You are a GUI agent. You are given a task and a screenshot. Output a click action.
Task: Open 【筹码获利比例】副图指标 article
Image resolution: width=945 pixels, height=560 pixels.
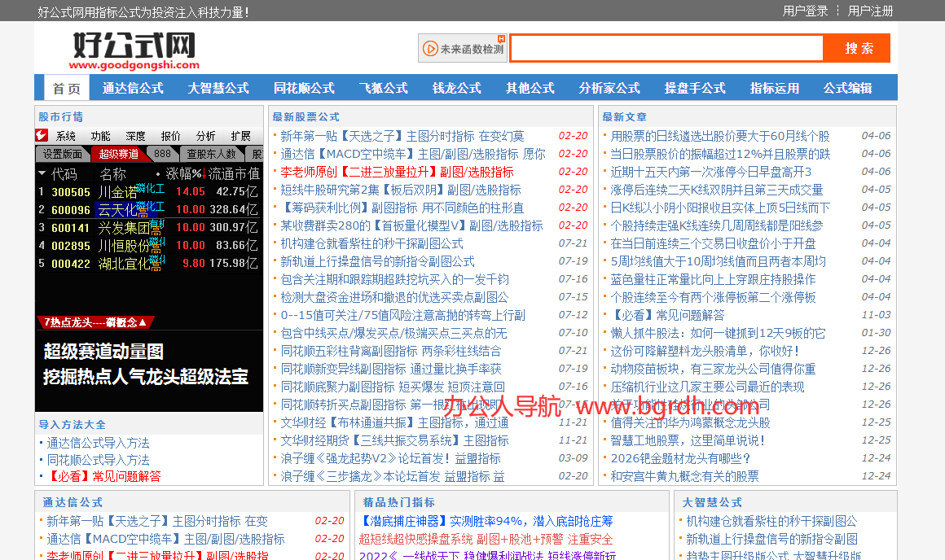click(402, 208)
